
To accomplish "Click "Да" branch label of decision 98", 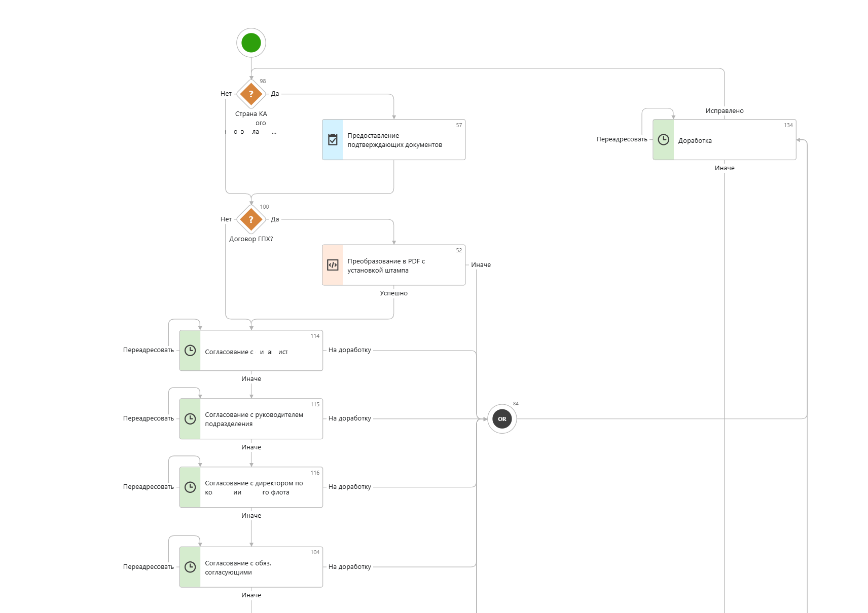I will [x=275, y=94].
